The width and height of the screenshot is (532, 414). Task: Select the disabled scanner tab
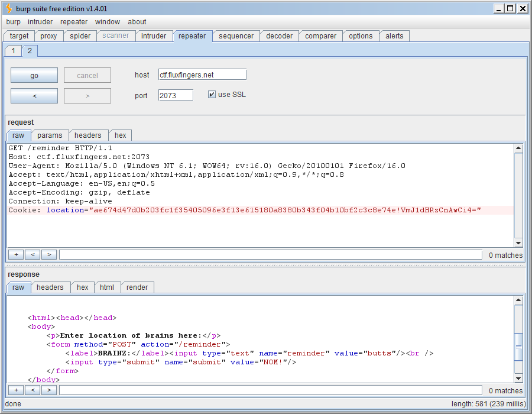[x=116, y=35]
